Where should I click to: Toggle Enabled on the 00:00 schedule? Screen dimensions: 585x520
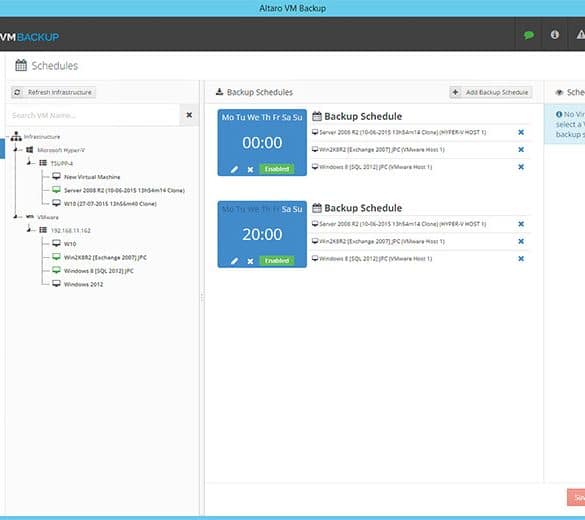[x=276, y=169]
